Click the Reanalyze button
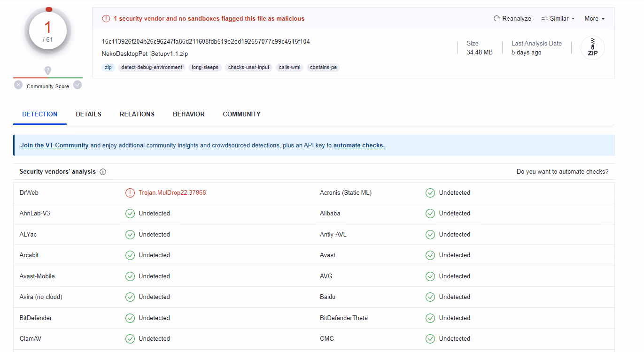Screen dimensions: 644x352 (512, 19)
